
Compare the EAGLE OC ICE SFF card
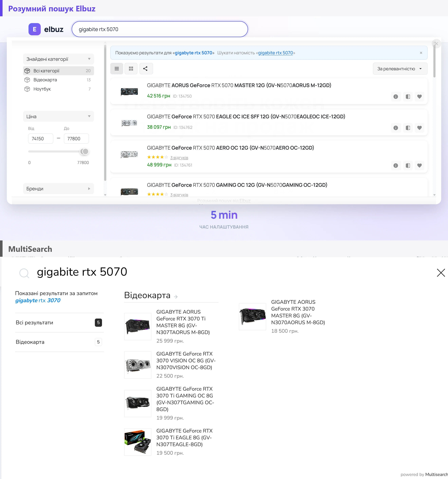point(408,128)
